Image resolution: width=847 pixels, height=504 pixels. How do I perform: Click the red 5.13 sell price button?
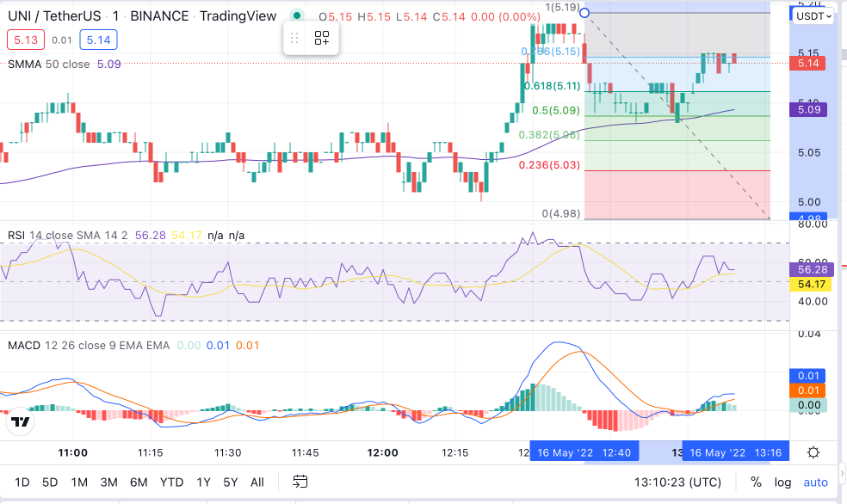(25, 40)
